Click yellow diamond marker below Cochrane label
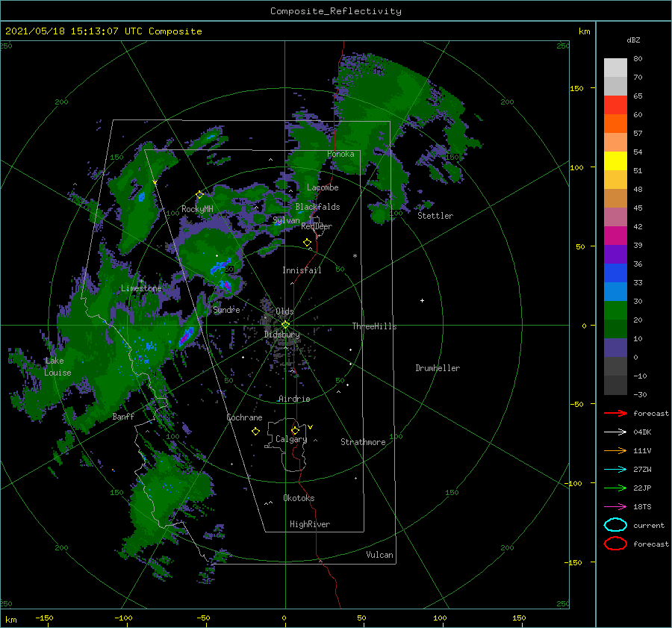 [255, 432]
